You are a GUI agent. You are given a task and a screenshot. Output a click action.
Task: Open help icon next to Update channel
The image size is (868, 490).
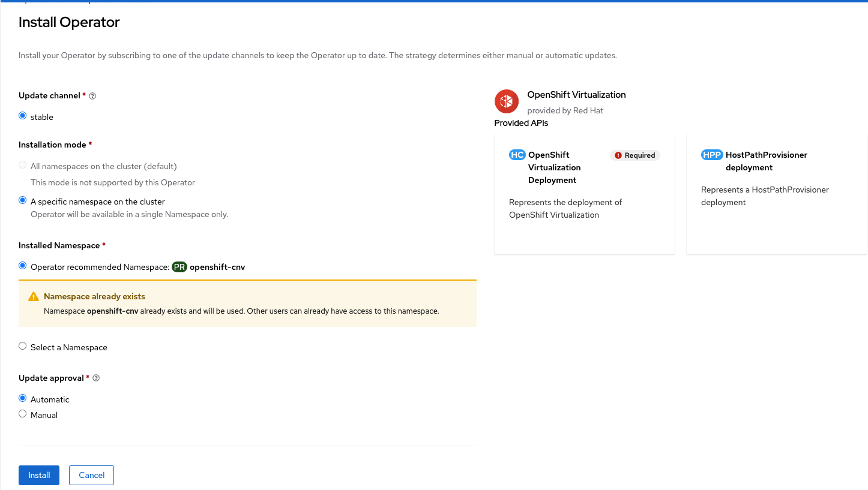tap(92, 96)
